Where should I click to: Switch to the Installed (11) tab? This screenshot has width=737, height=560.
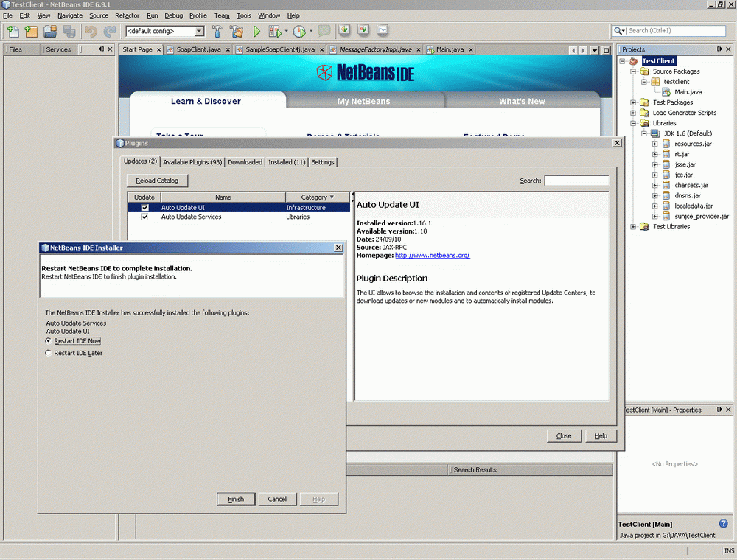287,162
